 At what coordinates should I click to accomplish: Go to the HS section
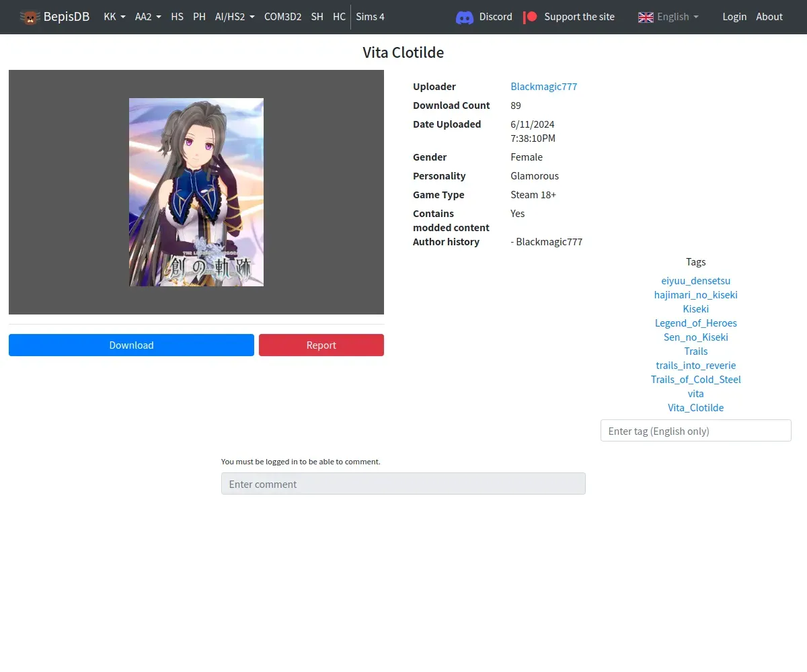pyautogui.click(x=178, y=17)
